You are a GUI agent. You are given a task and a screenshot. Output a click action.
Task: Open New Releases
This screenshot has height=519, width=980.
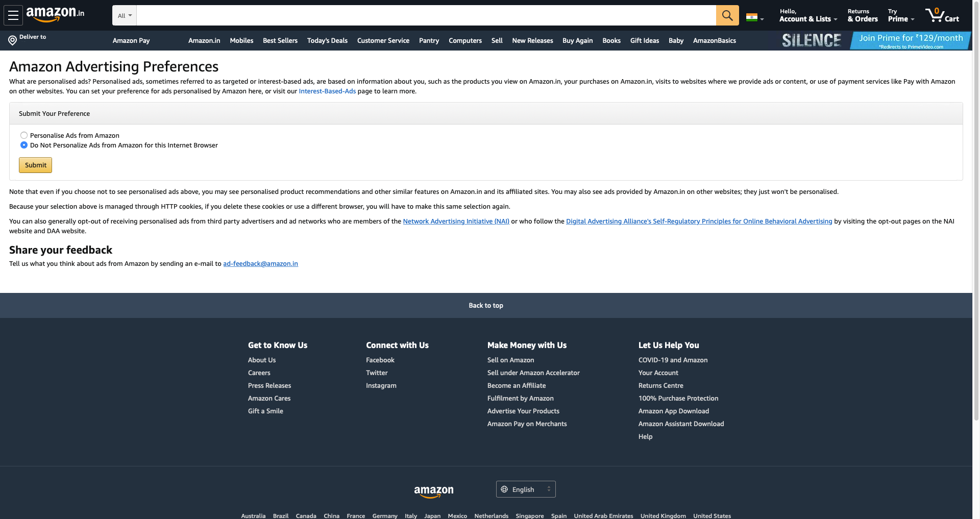(532, 40)
